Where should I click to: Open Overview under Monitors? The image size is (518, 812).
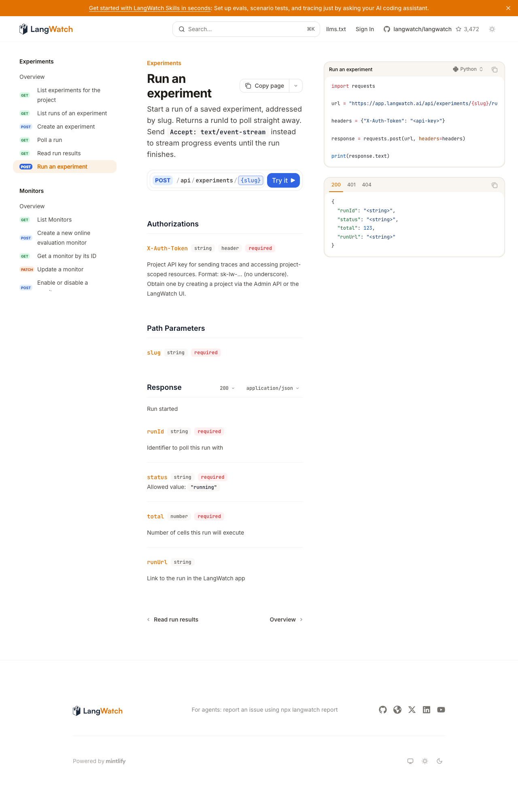(x=65, y=206)
